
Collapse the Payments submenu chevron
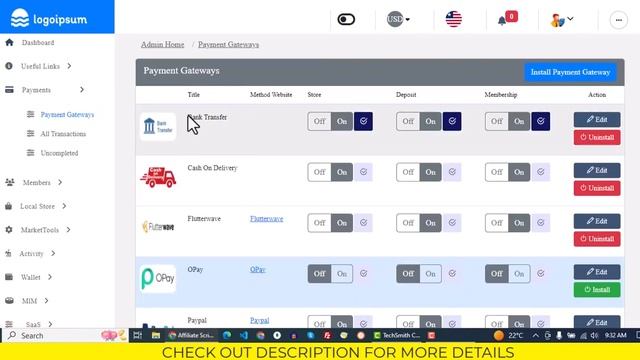coord(82,89)
